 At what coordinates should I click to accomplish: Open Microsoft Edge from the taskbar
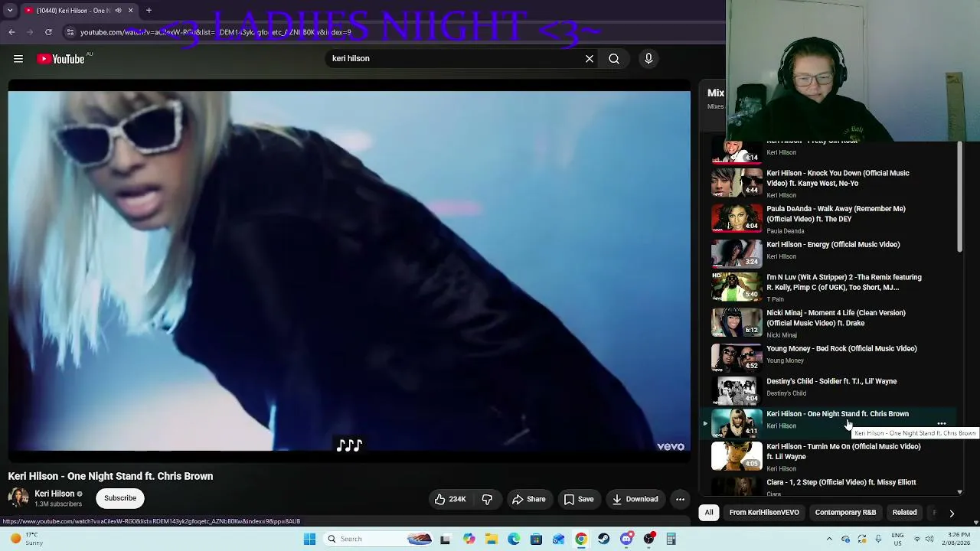(514, 540)
